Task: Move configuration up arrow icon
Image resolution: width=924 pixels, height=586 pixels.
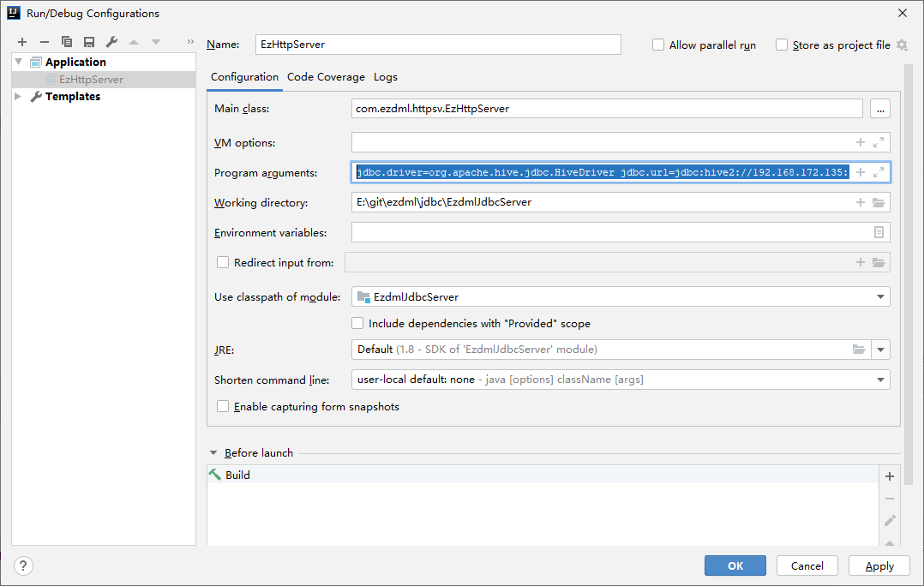Action: pos(134,42)
